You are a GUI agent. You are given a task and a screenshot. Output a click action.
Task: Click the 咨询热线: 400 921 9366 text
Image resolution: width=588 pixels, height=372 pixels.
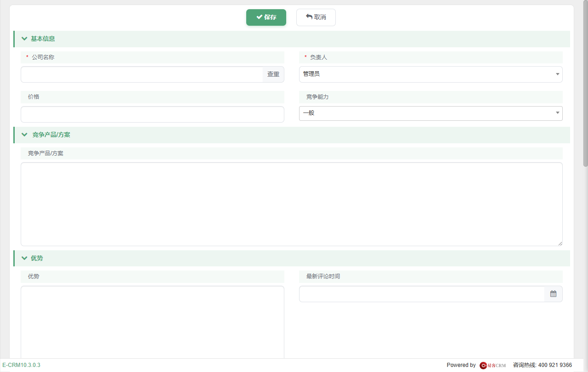pos(543,365)
